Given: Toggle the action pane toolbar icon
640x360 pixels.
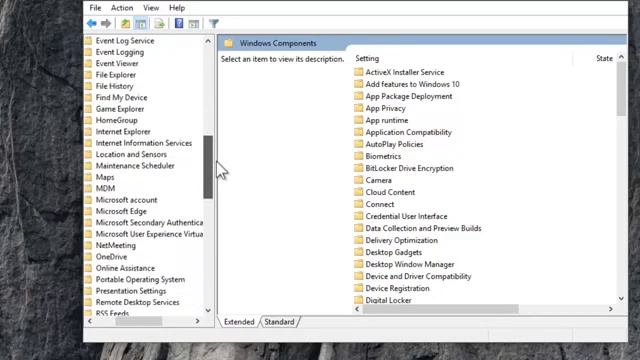Looking at the screenshot, I should point(194,24).
